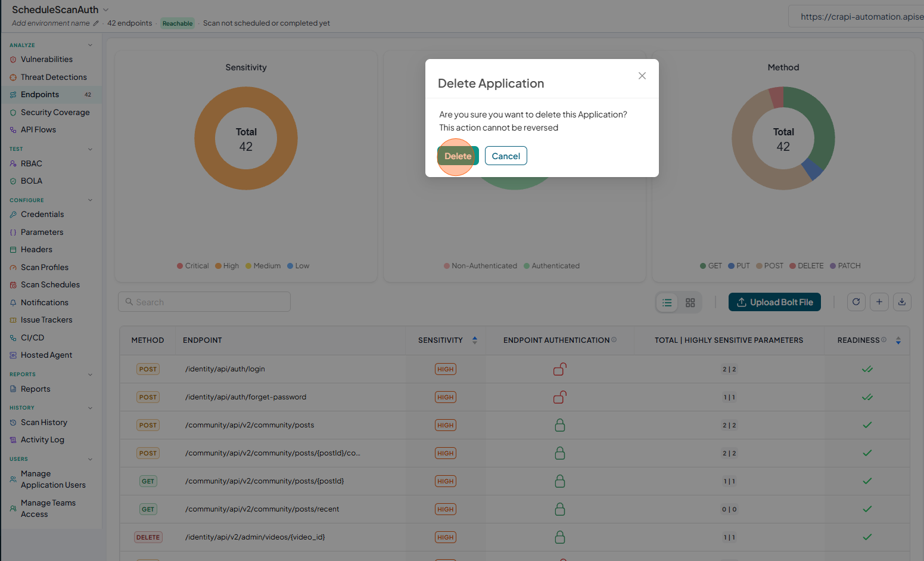This screenshot has width=924, height=561.
Task: Click Method donut chart
Action: pyautogui.click(x=783, y=138)
